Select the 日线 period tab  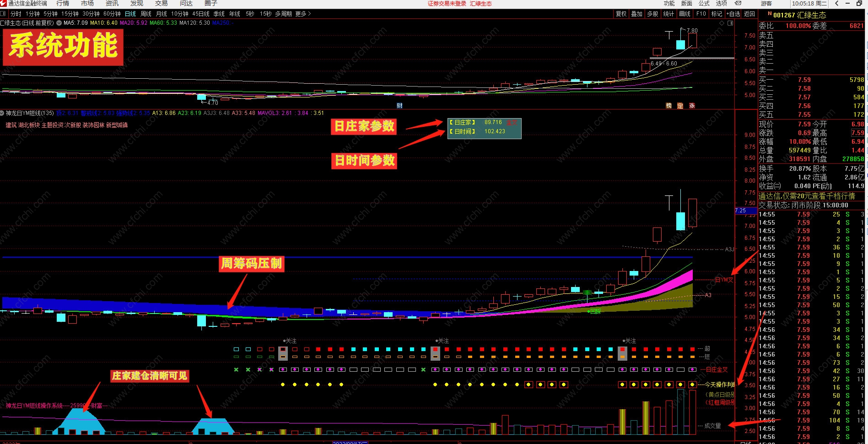click(x=130, y=14)
